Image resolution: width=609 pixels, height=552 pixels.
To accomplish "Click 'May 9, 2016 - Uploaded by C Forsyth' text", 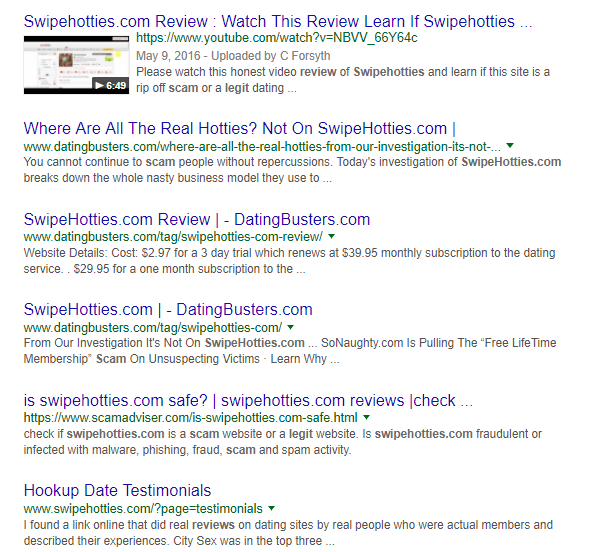I will click(233, 56).
